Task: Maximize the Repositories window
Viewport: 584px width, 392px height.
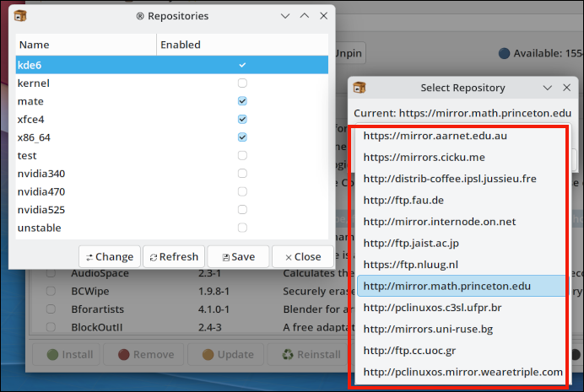Action: tap(305, 15)
